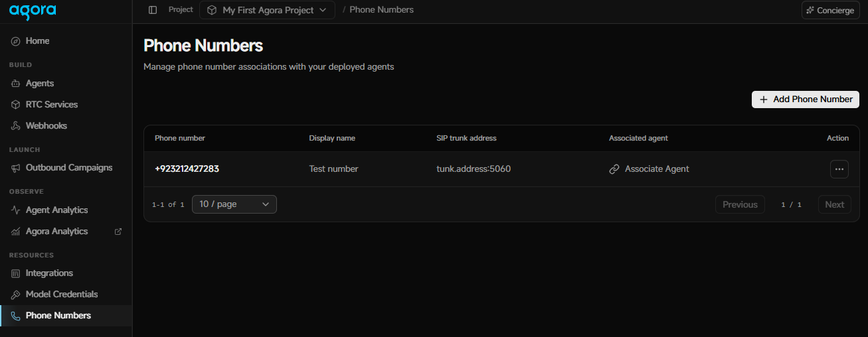
Task: Click the Associated agent column header
Action: click(x=638, y=138)
